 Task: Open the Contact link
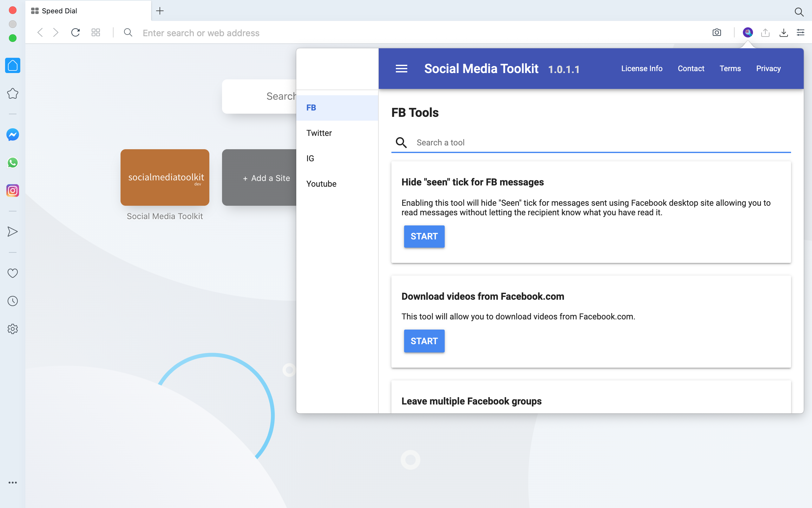(691, 69)
